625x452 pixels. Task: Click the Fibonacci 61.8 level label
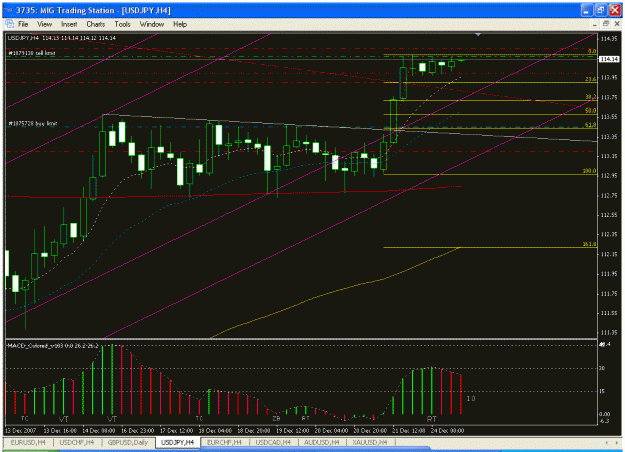tap(591, 125)
